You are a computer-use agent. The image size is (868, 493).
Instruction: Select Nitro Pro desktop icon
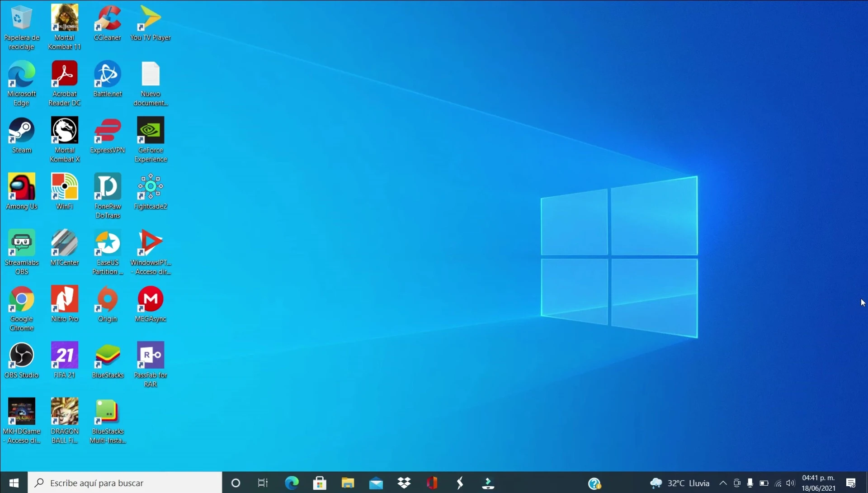65,304
